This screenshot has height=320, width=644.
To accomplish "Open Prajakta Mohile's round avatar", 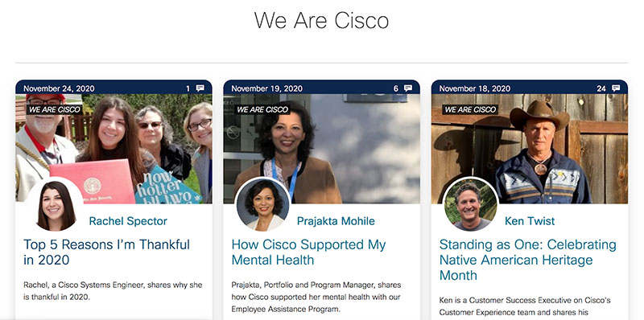I will (x=264, y=205).
